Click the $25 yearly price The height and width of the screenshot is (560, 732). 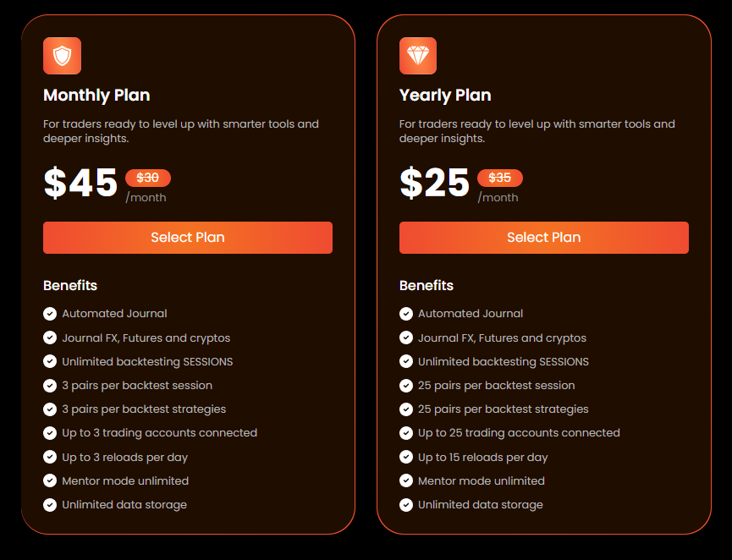[434, 183]
